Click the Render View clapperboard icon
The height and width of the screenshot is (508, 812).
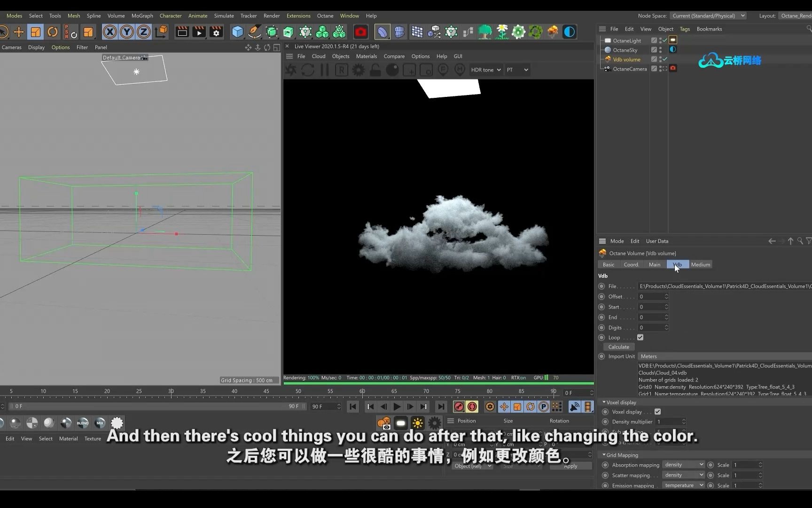(182, 32)
